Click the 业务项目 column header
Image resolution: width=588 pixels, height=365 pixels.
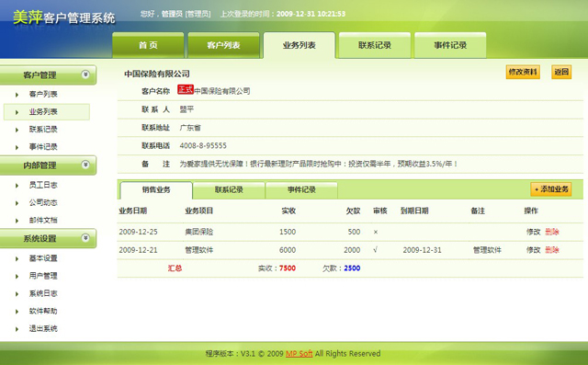199,211
